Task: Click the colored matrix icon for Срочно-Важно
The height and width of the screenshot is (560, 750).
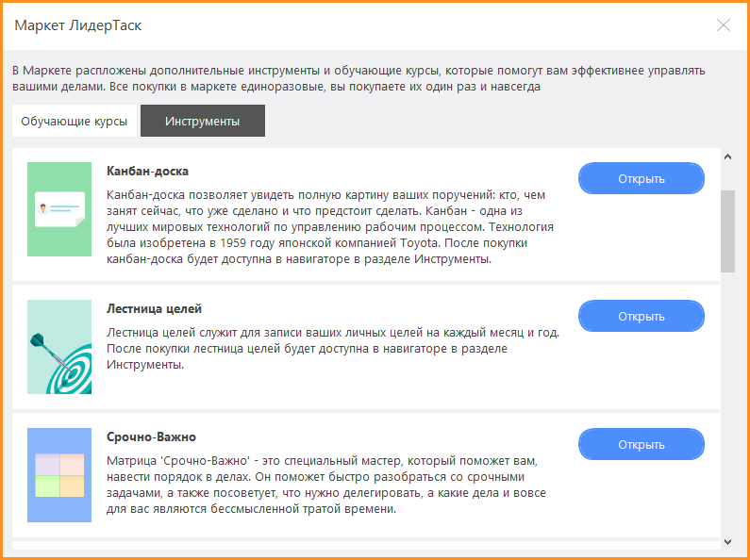Action: click(59, 475)
